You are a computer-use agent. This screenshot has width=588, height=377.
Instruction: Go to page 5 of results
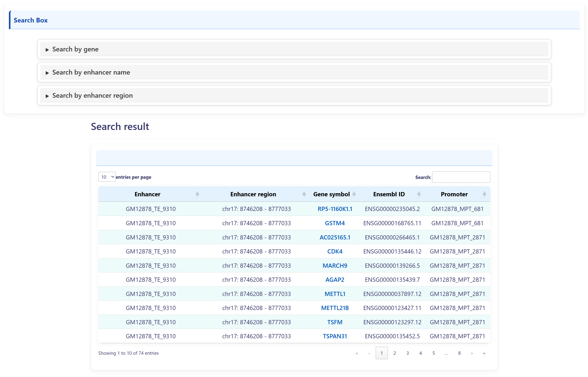(x=433, y=353)
